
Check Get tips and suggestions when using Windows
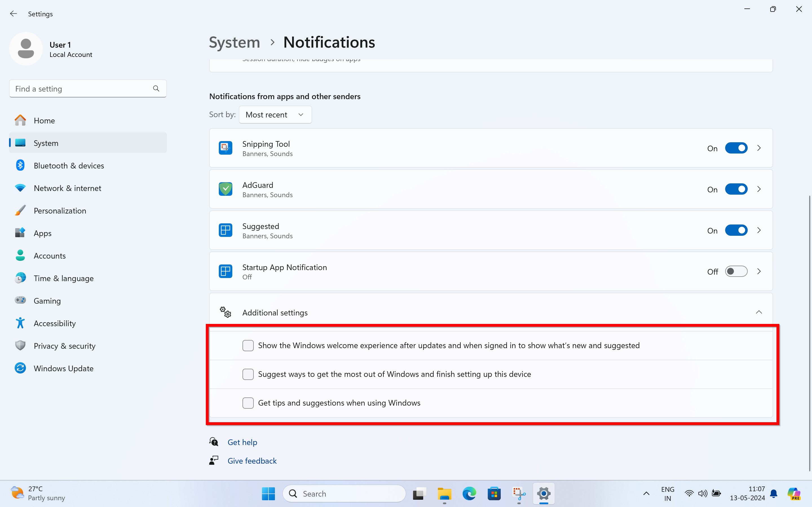click(x=248, y=403)
